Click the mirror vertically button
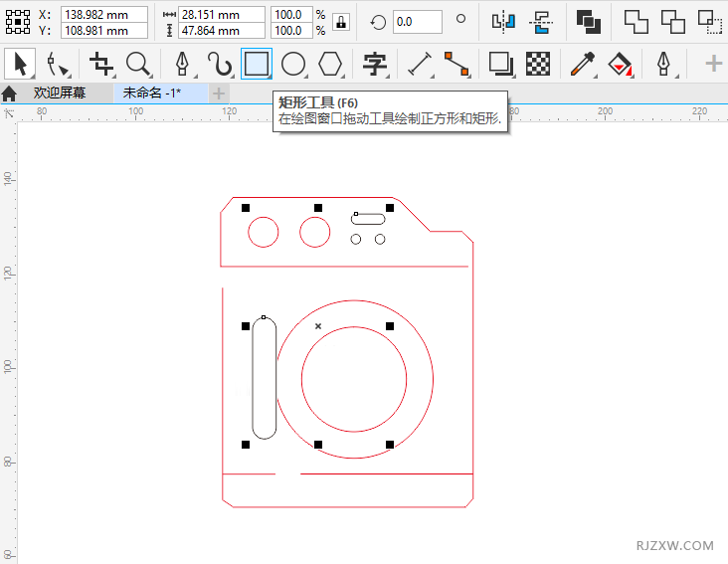The width and height of the screenshot is (728, 564). click(x=540, y=22)
